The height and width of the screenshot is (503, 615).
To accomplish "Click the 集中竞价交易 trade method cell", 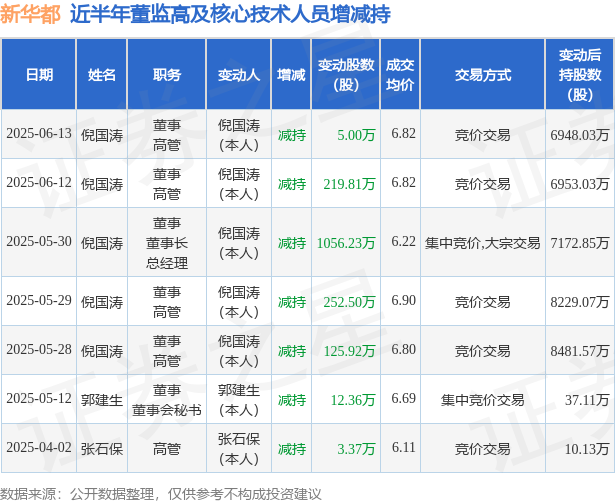I will click(x=482, y=400).
